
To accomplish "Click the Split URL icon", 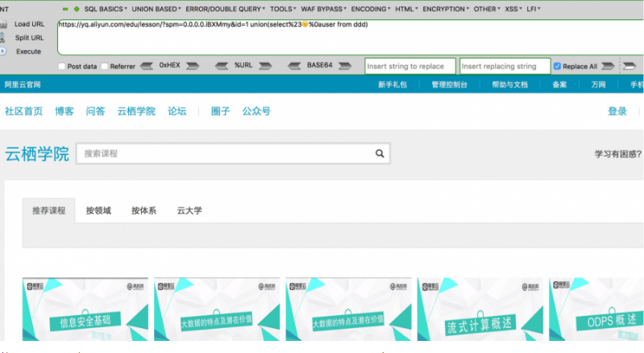I will click(2, 38).
